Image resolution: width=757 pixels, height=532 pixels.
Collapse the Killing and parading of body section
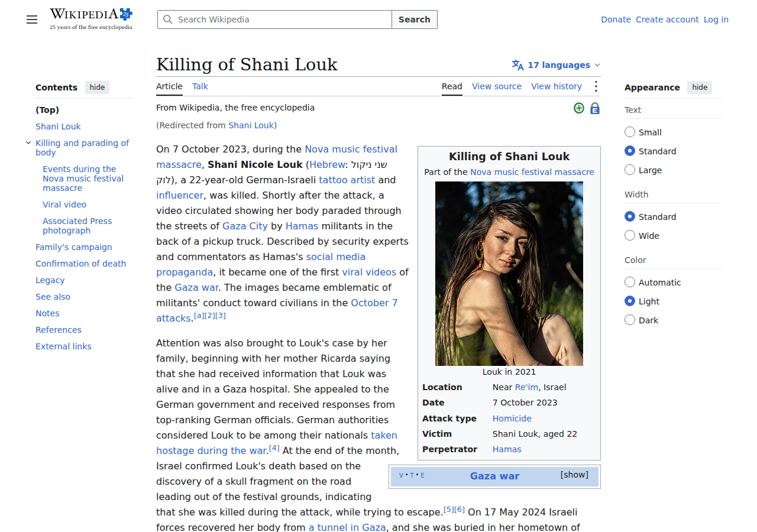coord(28,142)
